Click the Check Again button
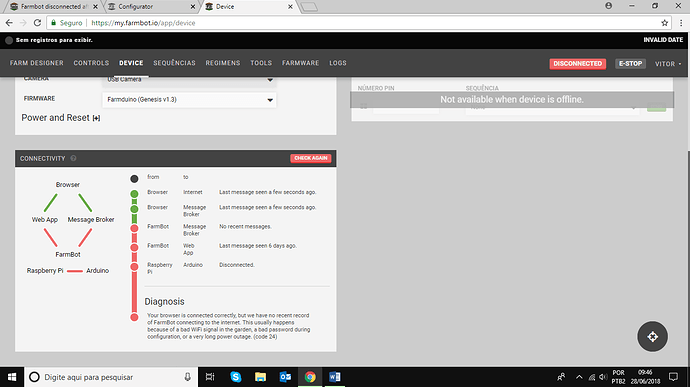 (x=311, y=158)
